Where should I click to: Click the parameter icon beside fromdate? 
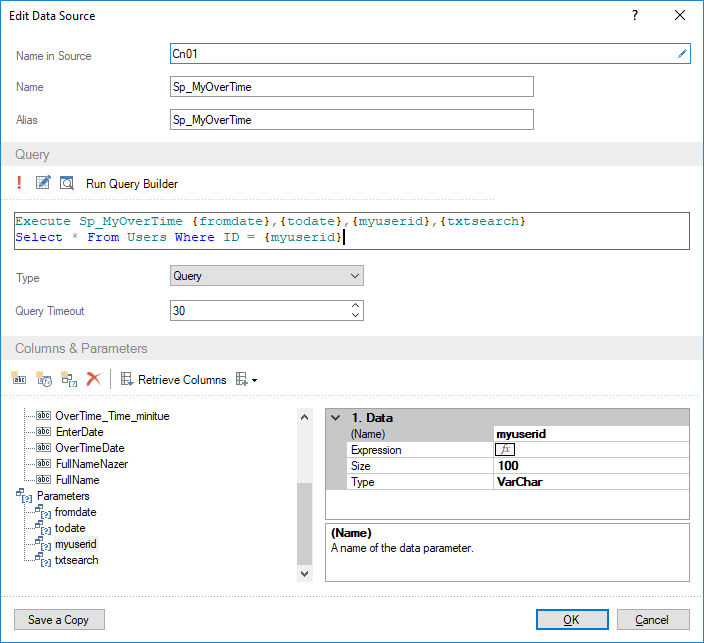pyautogui.click(x=44, y=512)
